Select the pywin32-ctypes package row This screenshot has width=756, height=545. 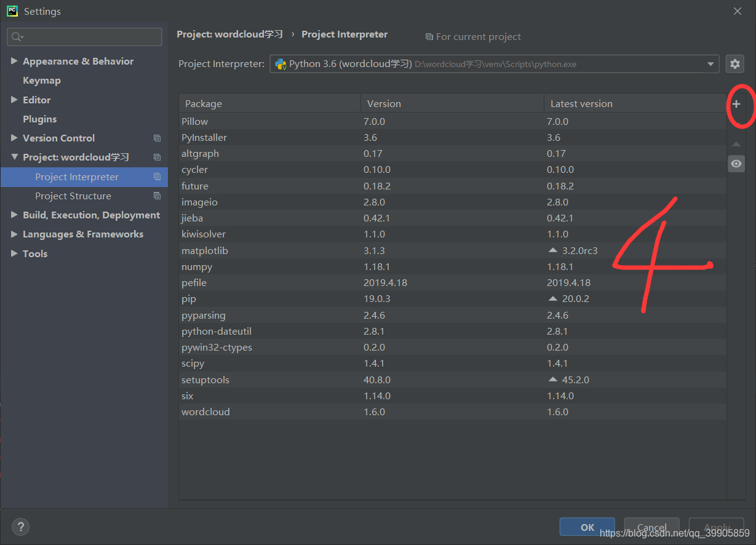[x=452, y=347]
